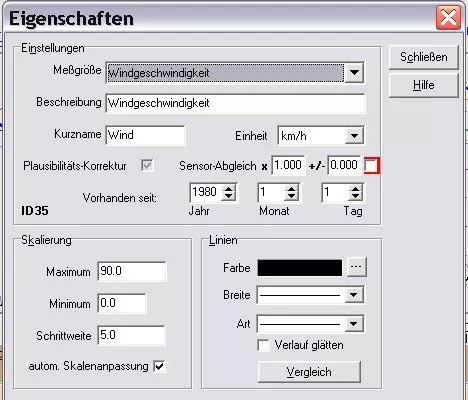
Task: Open the Hilfe button
Action: coord(424,85)
